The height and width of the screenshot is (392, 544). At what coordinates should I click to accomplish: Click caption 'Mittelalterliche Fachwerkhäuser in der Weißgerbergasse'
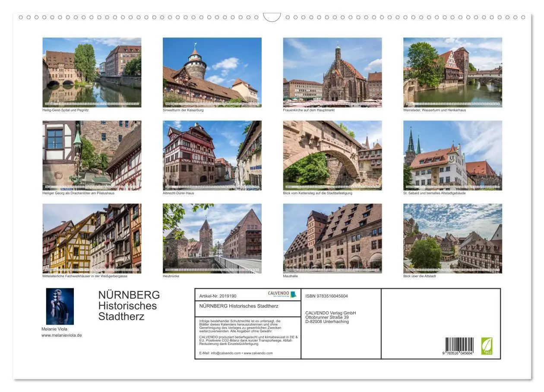(85, 276)
